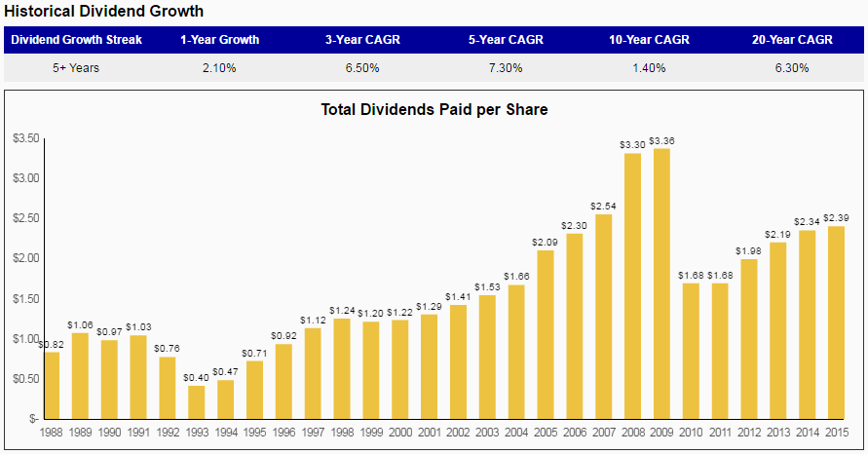Click the Total Dividends Paid per Share title
The image size is (868, 454).
(434, 110)
